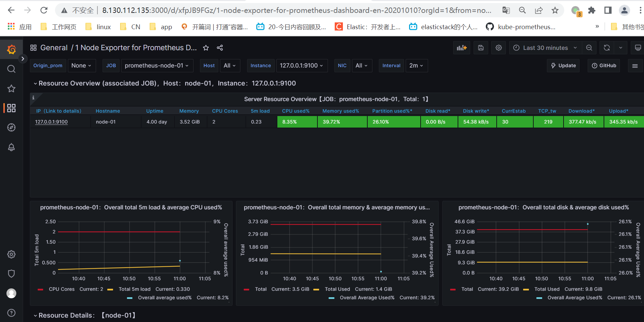
Task: Open the Last 30 minutes time picker
Action: [x=545, y=48]
